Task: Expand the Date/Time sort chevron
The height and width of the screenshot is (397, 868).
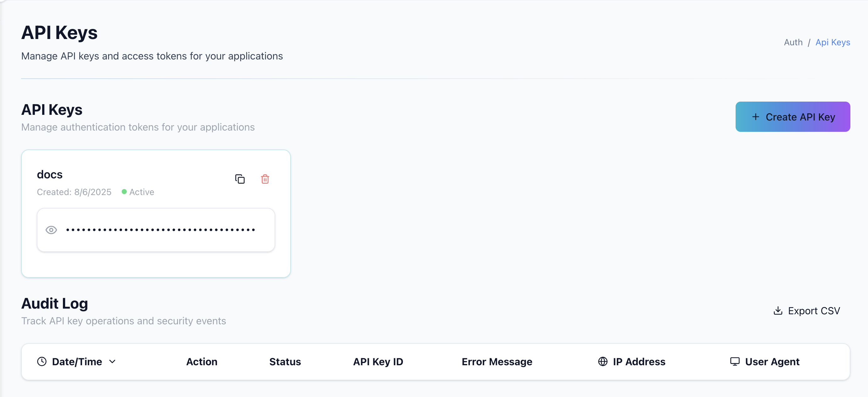Action: coord(113,362)
